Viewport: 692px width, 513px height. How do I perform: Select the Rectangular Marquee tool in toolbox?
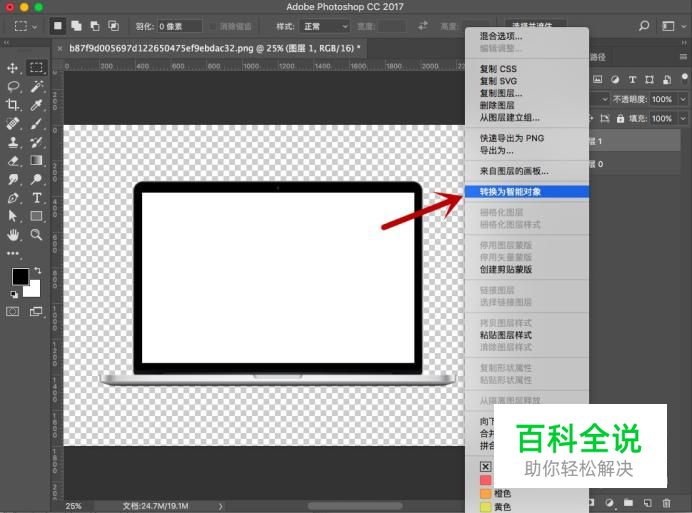36,67
